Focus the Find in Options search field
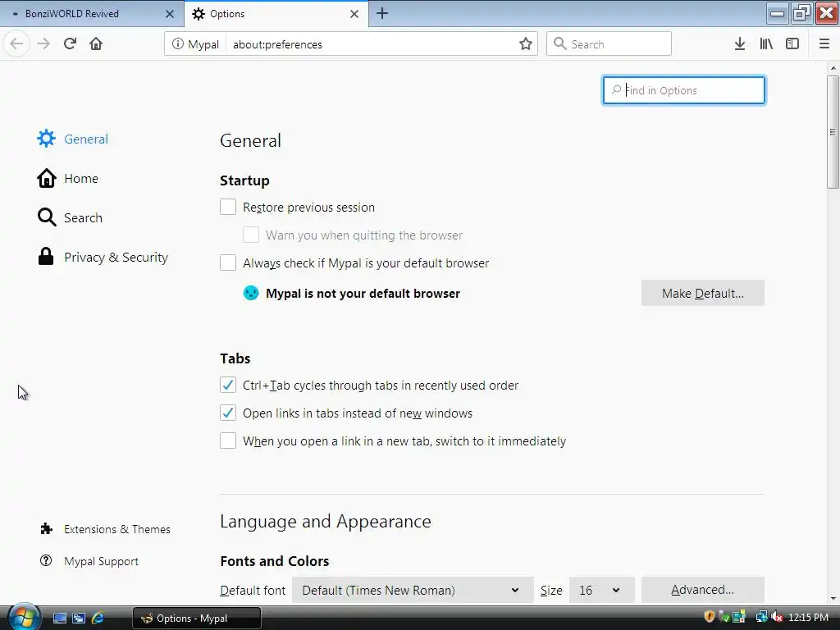Viewport: 840px width, 630px height. [x=684, y=90]
